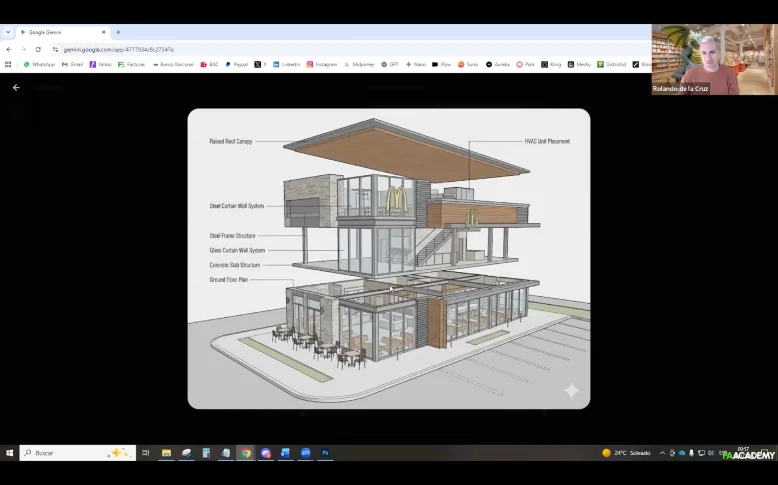Image resolution: width=778 pixels, height=485 pixels.
Task: Open Photoshop from the taskbar
Action: coord(325,453)
